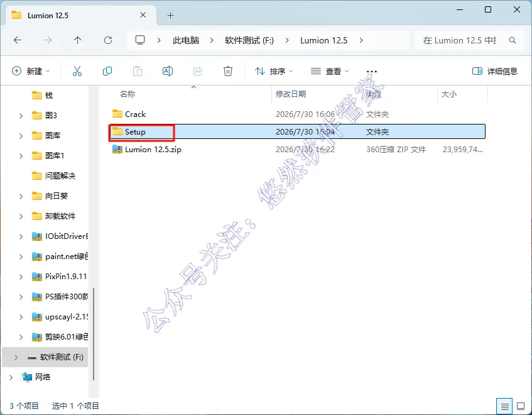Click the Lumion 12.5.zip archive icon
Screen dimensions: 532x415
point(117,149)
